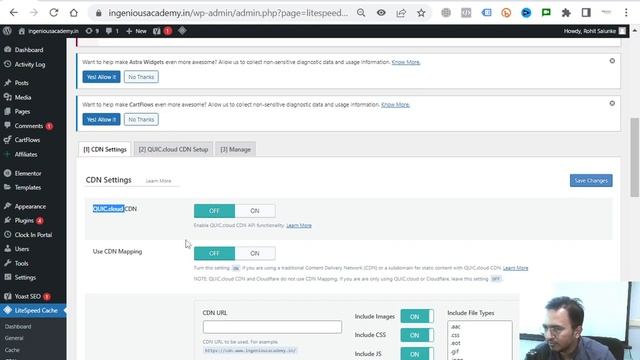Click the Include File Types text box
The image size is (640, 360).
tap(480, 340)
